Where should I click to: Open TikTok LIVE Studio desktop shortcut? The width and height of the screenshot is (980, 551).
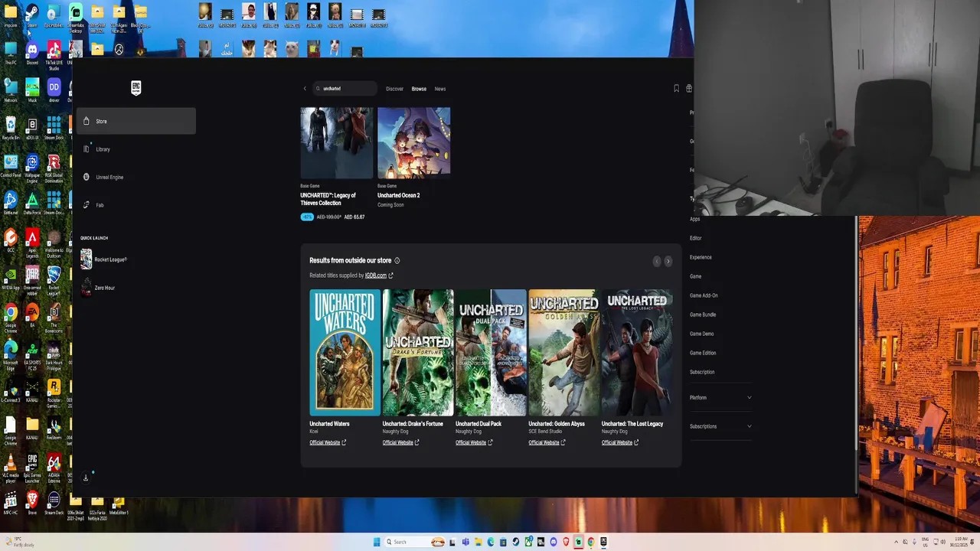point(54,56)
